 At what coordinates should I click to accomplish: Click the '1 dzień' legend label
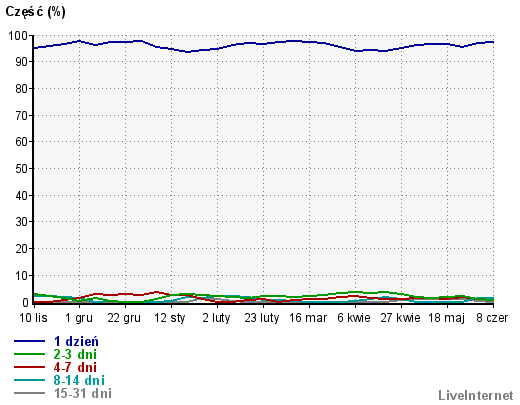click(76, 341)
